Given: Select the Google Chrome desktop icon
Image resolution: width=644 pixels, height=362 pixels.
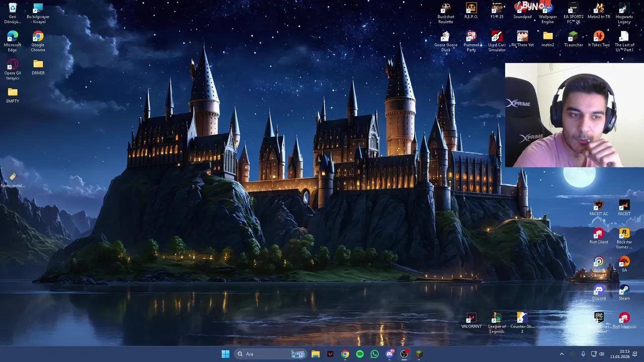Looking at the screenshot, I should coord(38,41).
